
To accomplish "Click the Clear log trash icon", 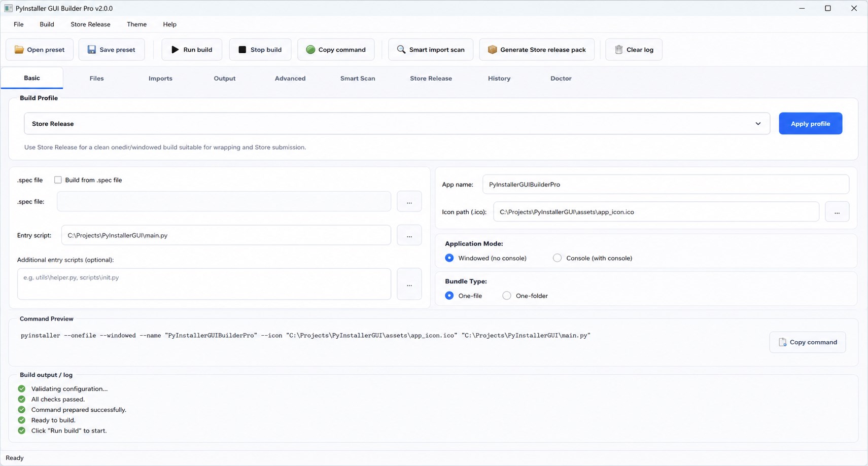I will pyautogui.click(x=619, y=50).
